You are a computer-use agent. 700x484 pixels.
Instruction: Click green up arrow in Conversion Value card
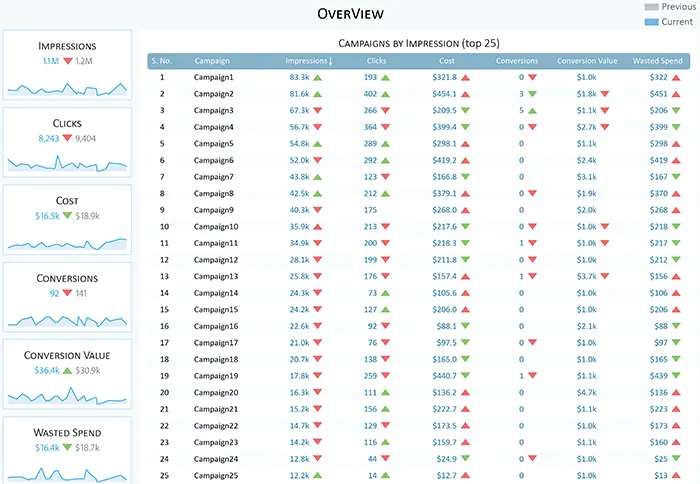point(67,370)
